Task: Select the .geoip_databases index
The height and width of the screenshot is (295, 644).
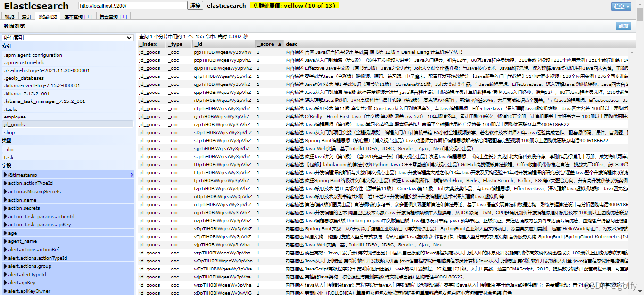Action: coord(67,78)
